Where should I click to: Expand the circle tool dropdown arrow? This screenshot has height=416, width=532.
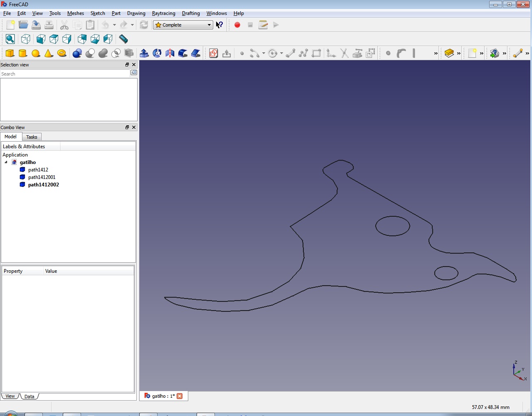(281, 53)
